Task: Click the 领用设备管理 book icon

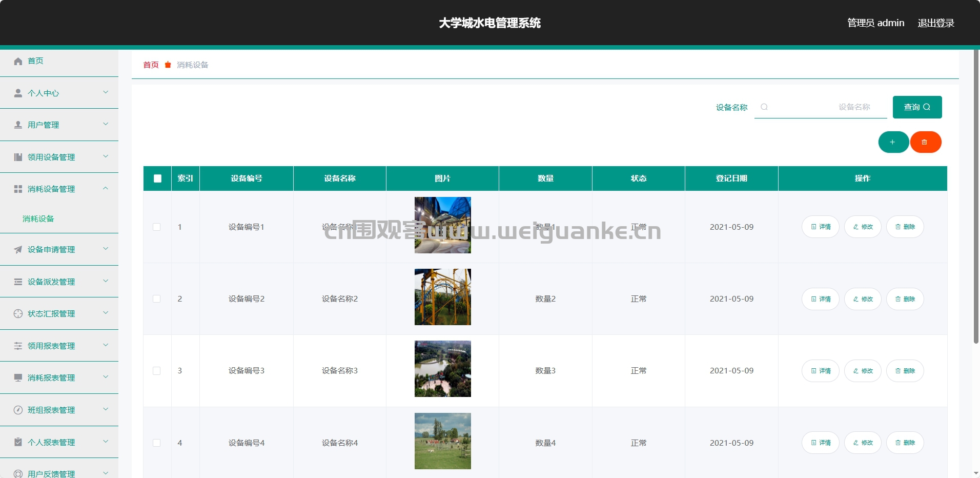Action: [18, 157]
